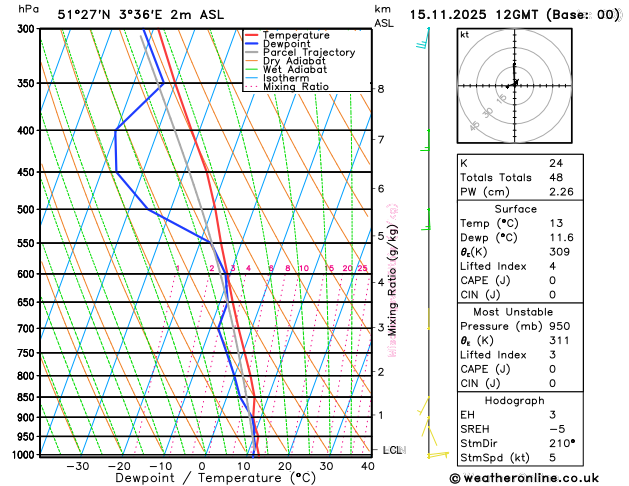Click the Dewpoint / Temperature (°C) axis title
The height and width of the screenshot is (486, 629).
tap(215, 478)
